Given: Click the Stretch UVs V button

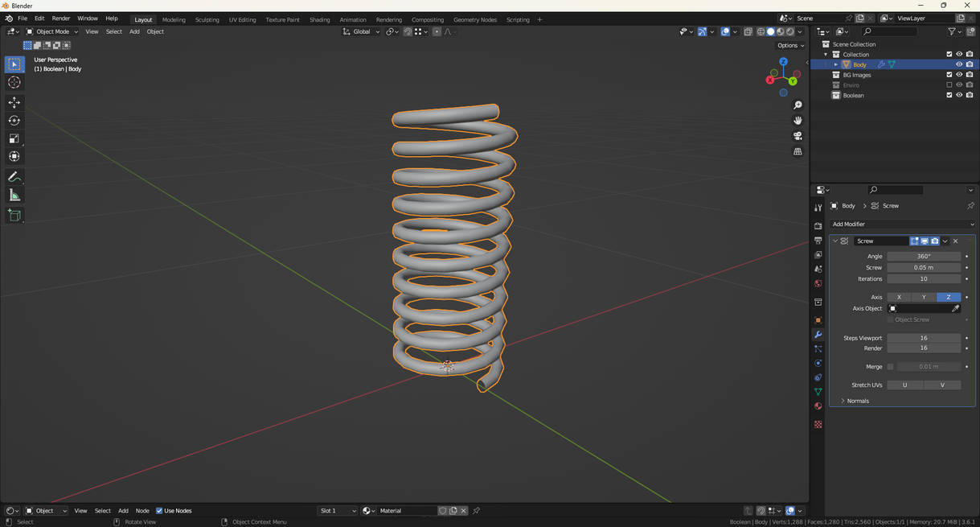Looking at the screenshot, I should (x=942, y=385).
